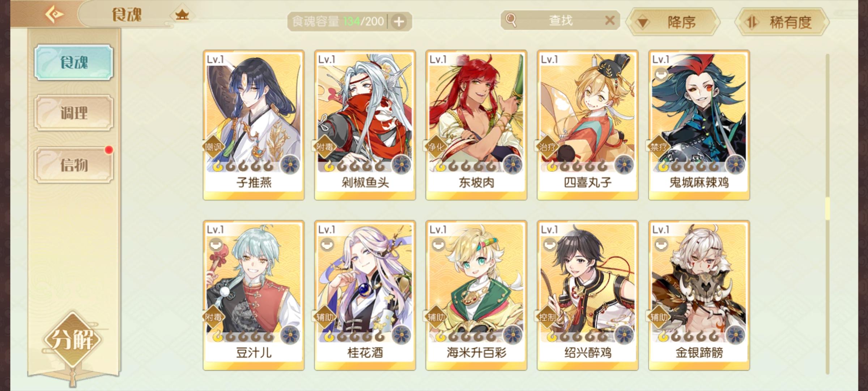Click the vertical scrollbar on the right
The image size is (868, 391).
tap(827, 214)
